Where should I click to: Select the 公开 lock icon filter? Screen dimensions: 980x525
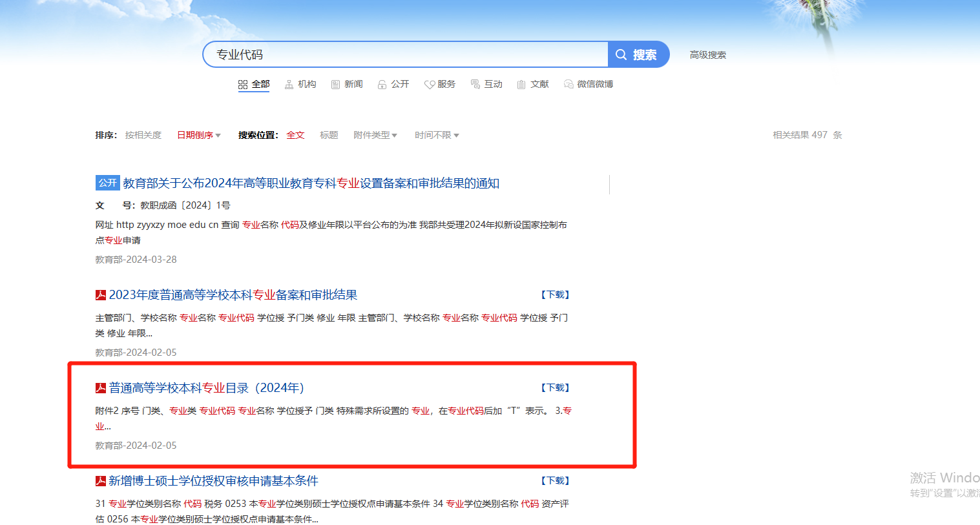[x=393, y=85]
